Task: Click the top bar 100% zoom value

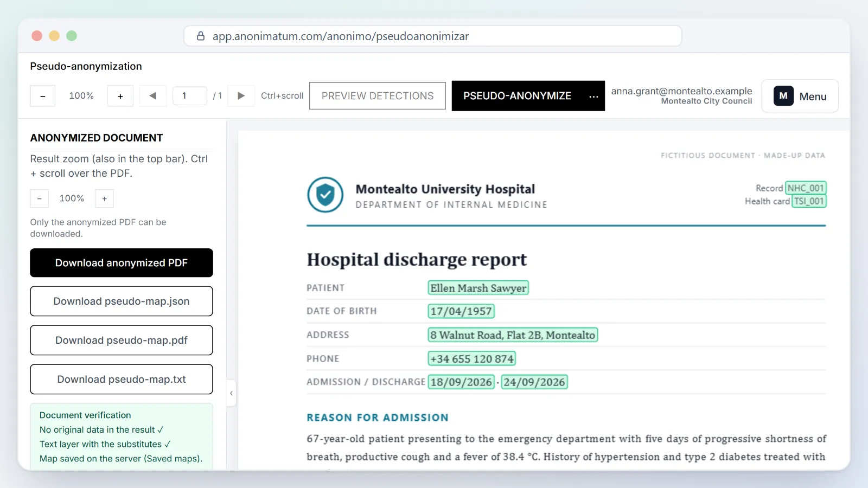Action: pyautogui.click(x=81, y=96)
